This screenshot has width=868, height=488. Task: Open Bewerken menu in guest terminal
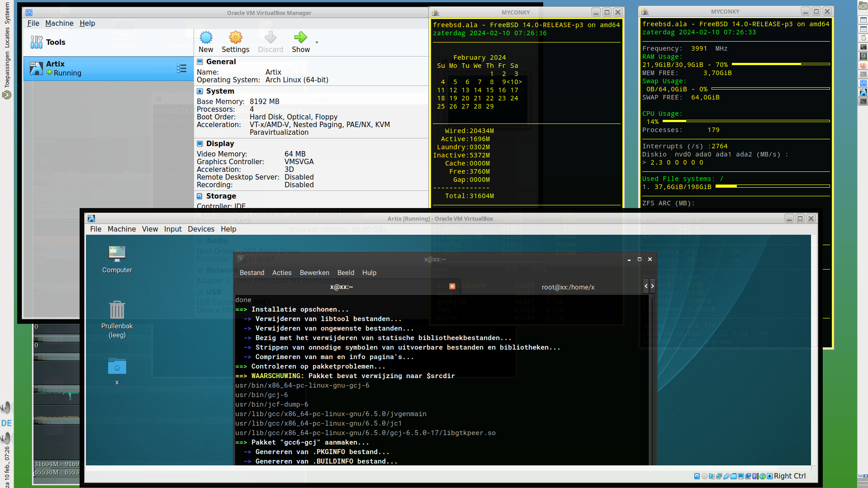pos(314,273)
